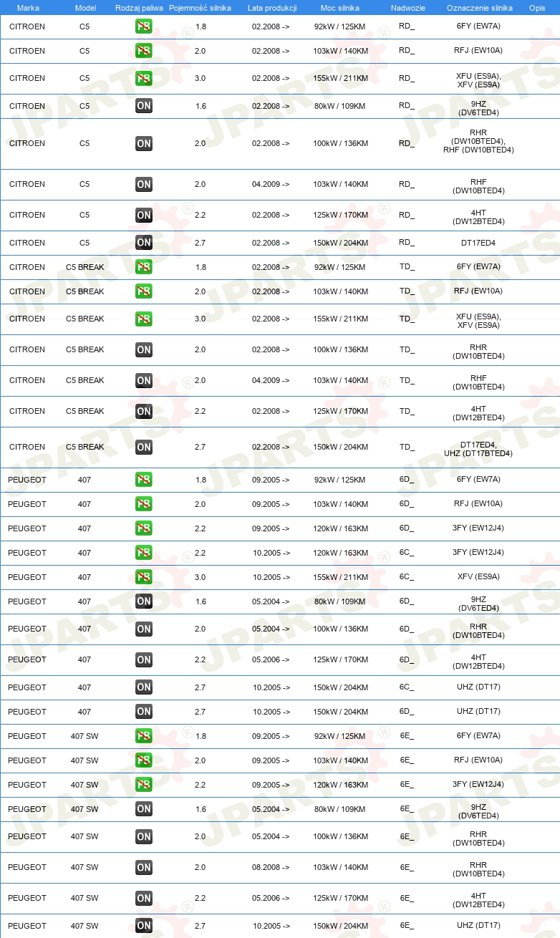Click '125kW / 170KM' in the C5 RD_ row
This screenshot has width=560, height=938.
(341, 215)
